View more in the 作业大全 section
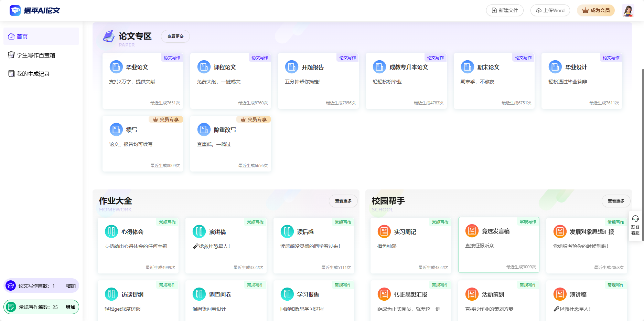The image size is (644, 321). pyautogui.click(x=343, y=201)
